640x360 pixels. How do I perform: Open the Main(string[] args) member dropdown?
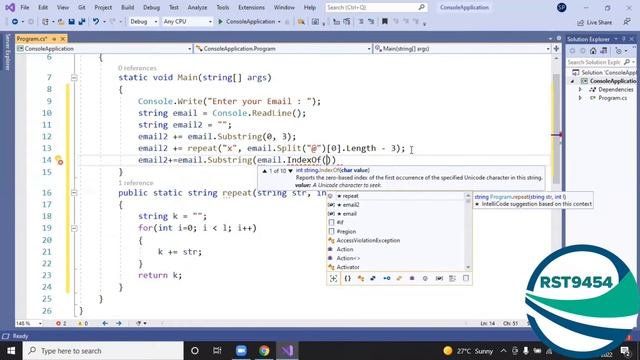pyautogui.click(x=462, y=49)
